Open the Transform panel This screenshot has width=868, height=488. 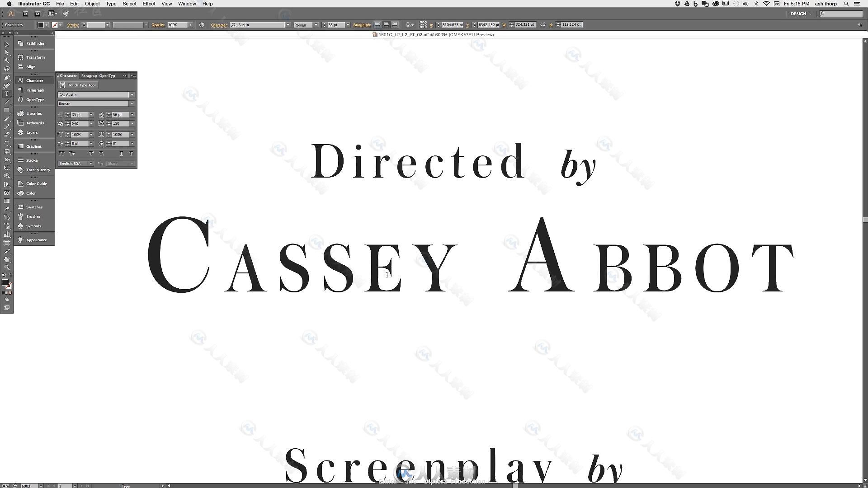pyautogui.click(x=34, y=57)
